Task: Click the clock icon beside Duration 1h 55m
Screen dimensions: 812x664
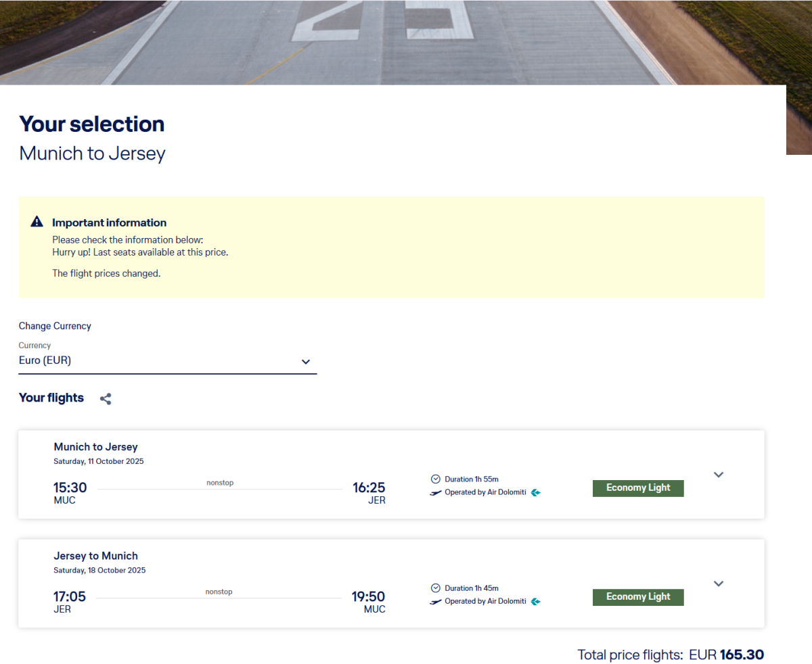Action: 436,479
